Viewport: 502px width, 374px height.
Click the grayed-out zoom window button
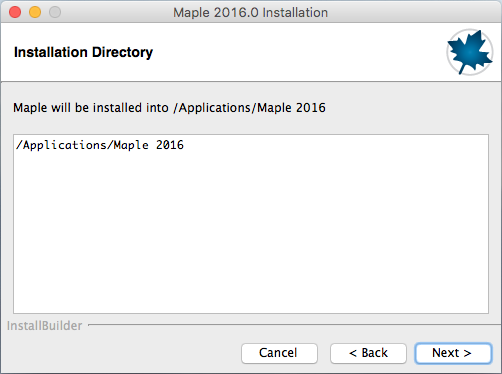tap(55, 12)
